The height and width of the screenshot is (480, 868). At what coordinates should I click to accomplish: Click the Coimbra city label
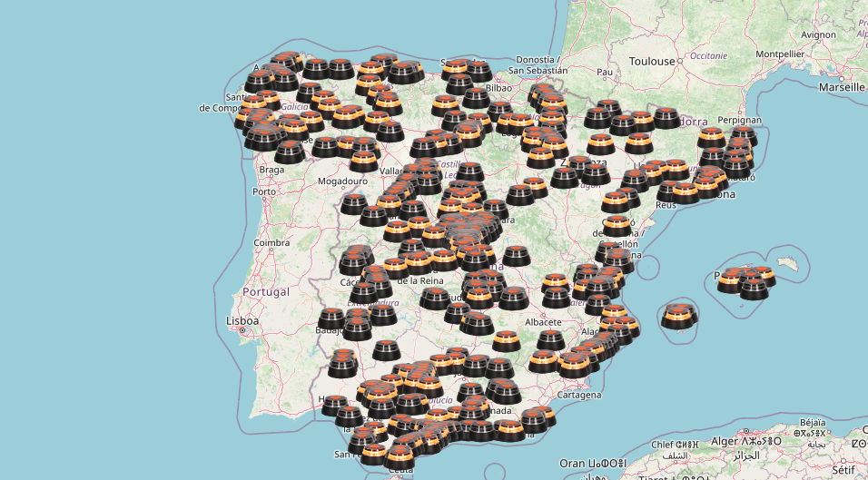271,242
